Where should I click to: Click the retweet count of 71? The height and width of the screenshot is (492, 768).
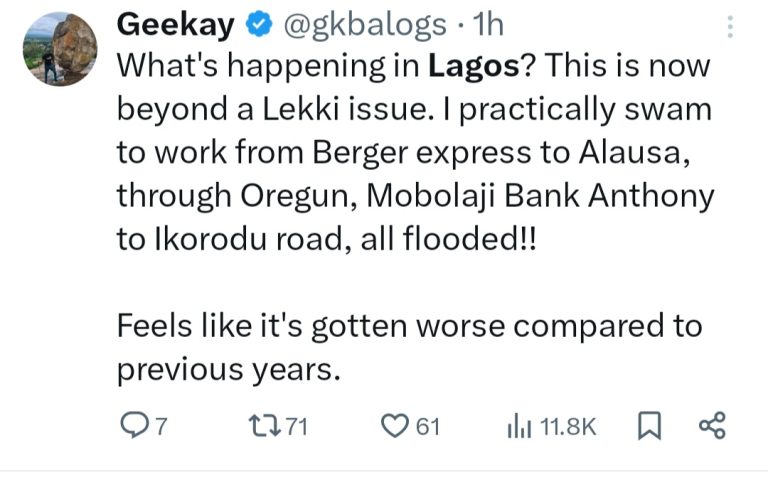(293, 427)
